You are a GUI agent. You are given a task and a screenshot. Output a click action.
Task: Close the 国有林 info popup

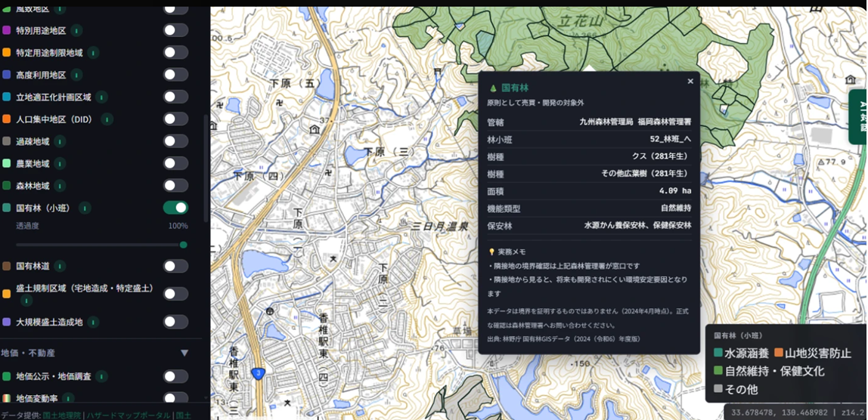[690, 82]
